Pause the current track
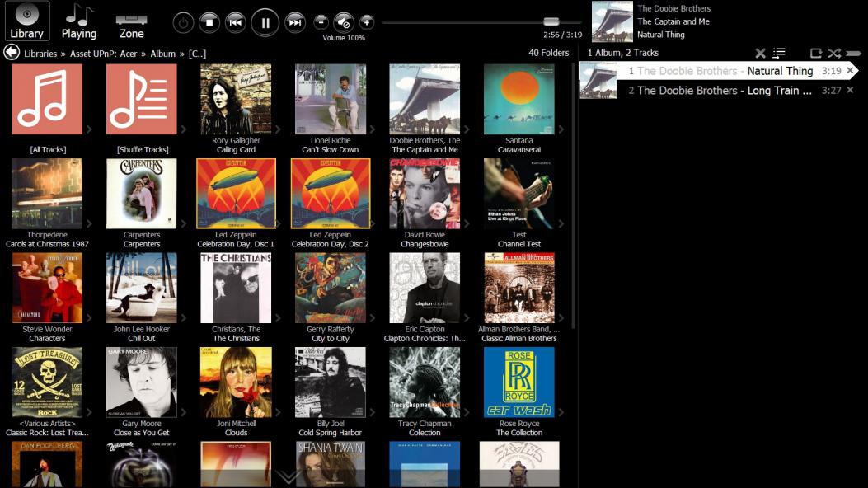This screenshot has height=488, width=868. pyautogui.click(x=265, y=23)
